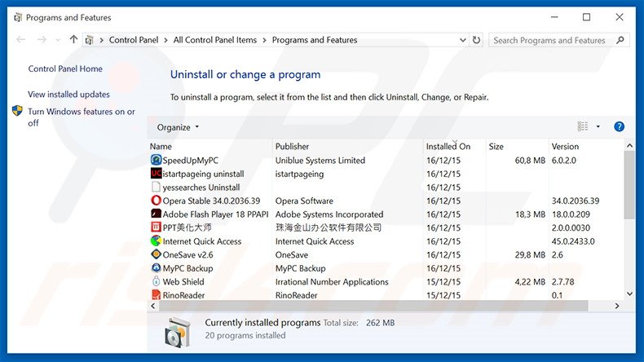Select the Web Shield entry
The height and width of the screenshot is (362, 644).
pos(183,282)
